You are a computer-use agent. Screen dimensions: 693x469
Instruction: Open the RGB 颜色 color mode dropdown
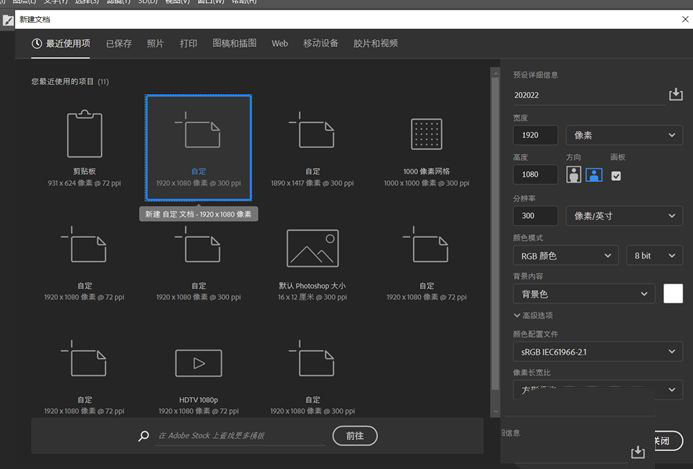pyautogui.click(x=565, y=256)
